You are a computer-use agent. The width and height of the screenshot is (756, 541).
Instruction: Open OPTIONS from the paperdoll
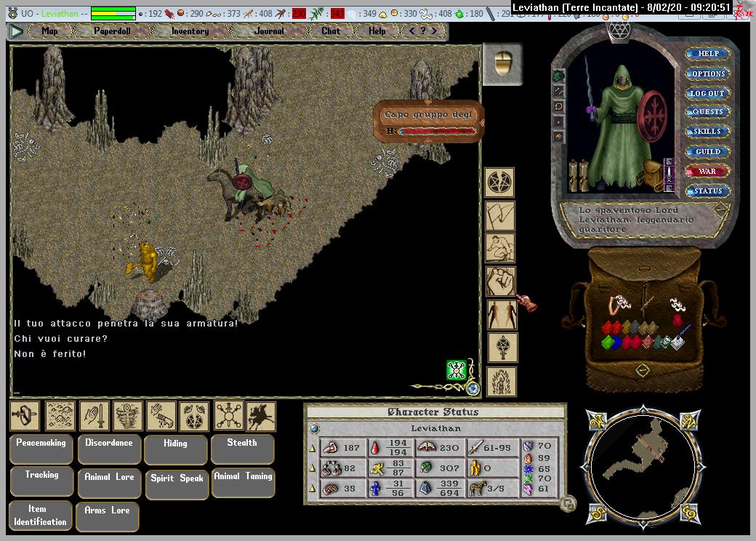pyautogui.click(x=708, y=73)
